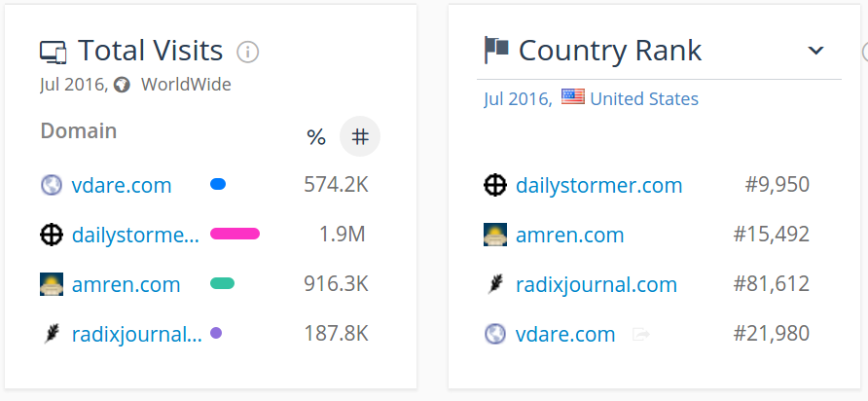Click the devices icon beside Total Visits
868x401 pixels.
(53, 52)
